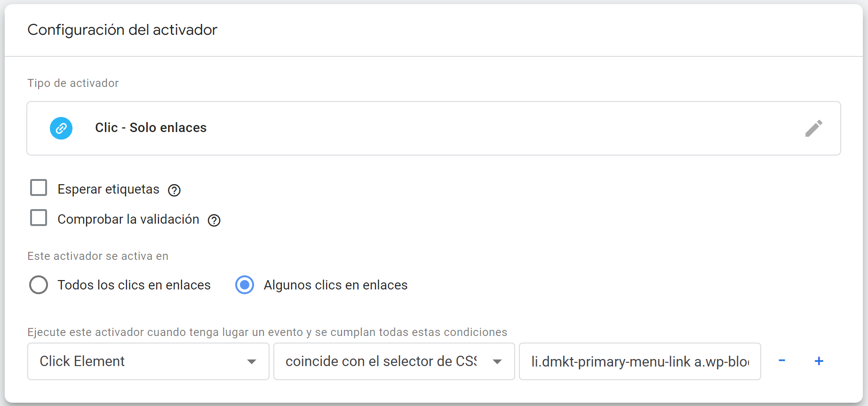The height and width of the screenshot is (406, 868).
Task: Click the 'Configuración del activador' heading
Action: coord(122,30)
